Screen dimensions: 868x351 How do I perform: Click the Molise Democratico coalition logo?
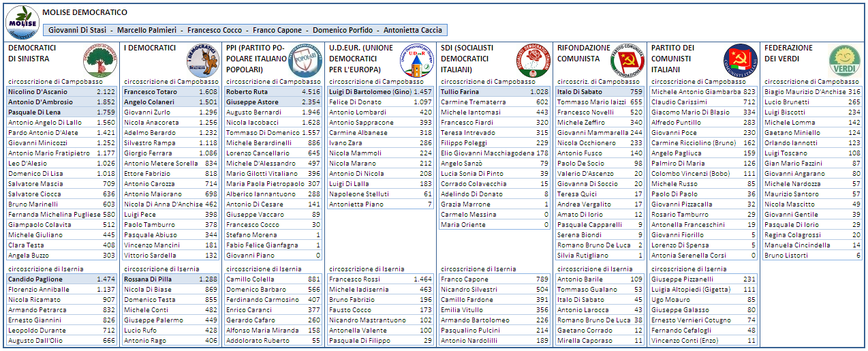point(22,22)
